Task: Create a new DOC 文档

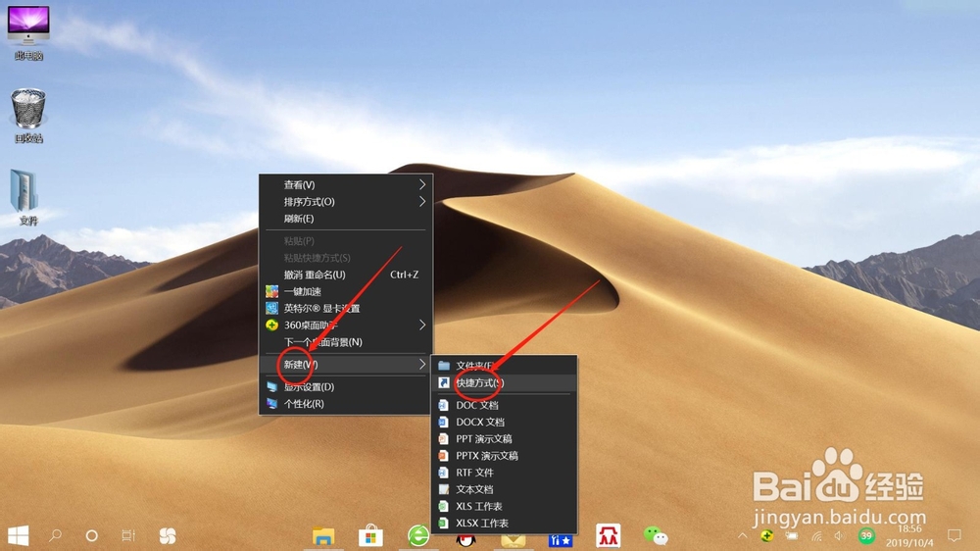Action: [505, 405]
